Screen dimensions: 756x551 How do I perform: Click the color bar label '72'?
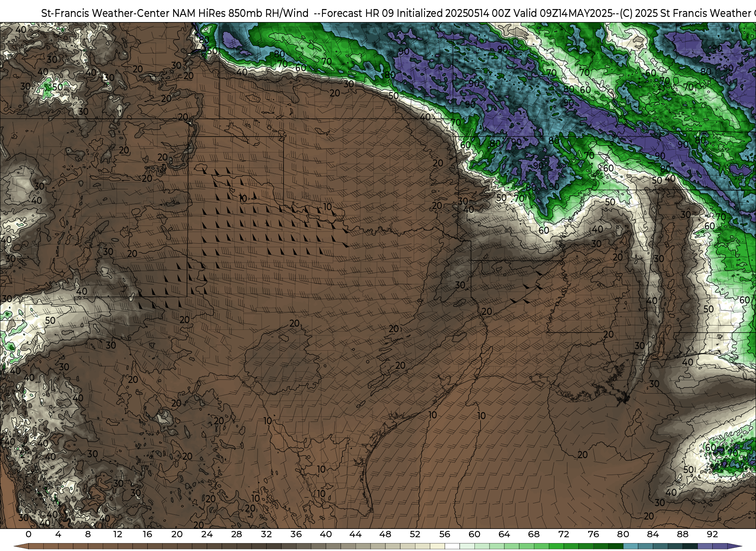click(563, 534)
